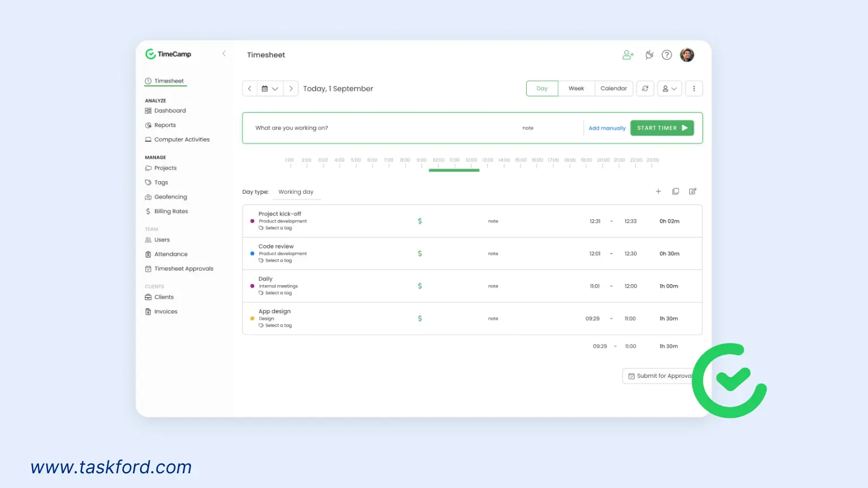868x488 pixels.
Task: Click the note field of App design
Action: tap(493, 319)
